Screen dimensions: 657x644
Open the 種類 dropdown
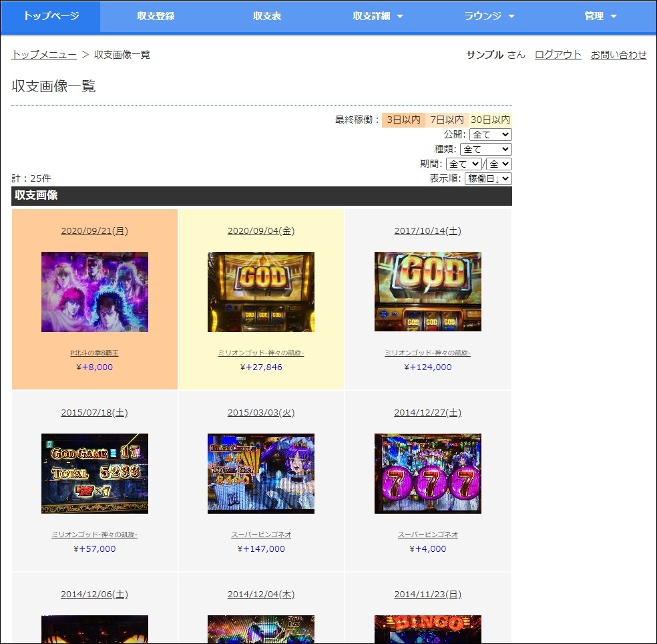click(485, 149)
